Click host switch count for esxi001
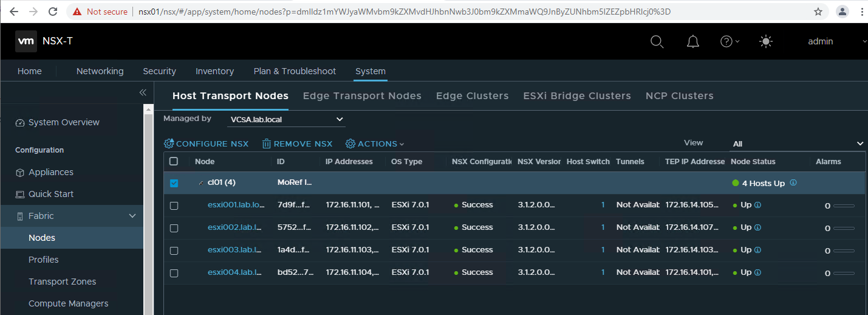Image resolution: width=868 pixels, height=315 pixels. 603,205
